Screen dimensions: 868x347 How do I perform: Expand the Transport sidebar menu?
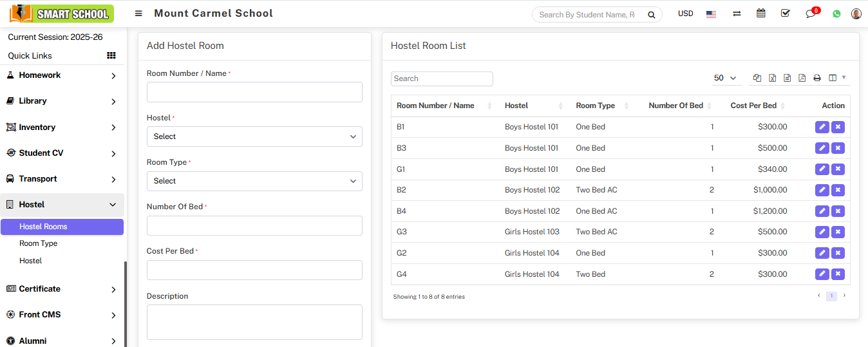coord(62,179)
